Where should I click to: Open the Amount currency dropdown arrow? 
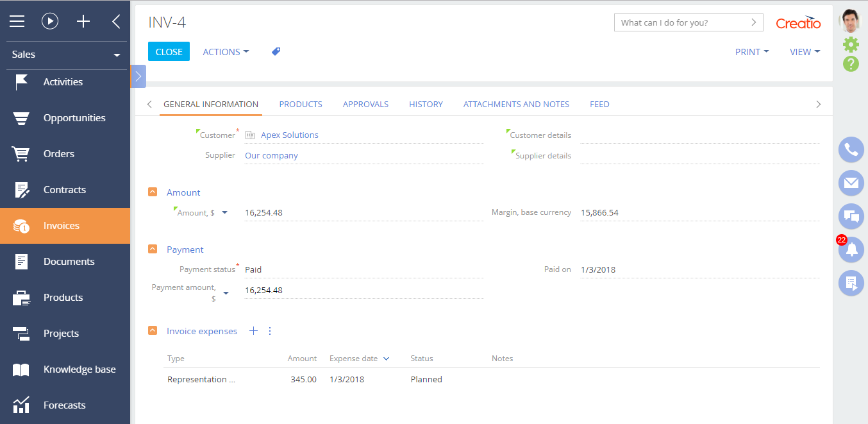[x=224, y=213]
